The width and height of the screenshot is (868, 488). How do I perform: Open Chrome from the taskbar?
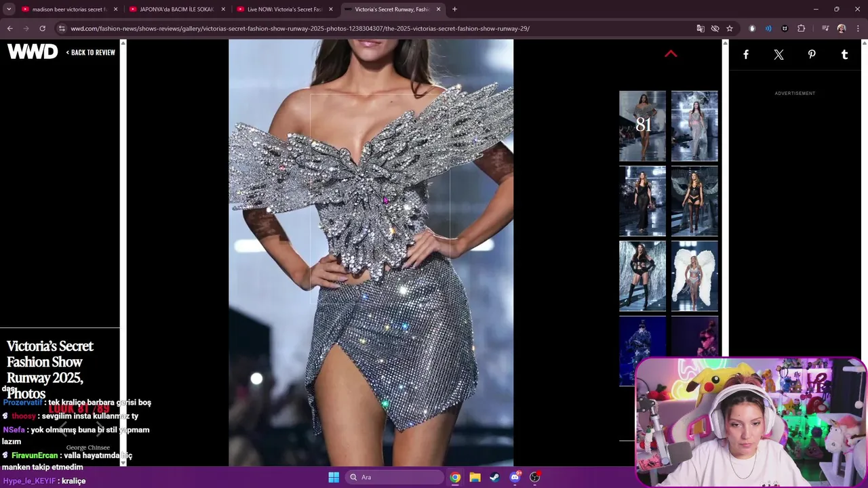455,477
